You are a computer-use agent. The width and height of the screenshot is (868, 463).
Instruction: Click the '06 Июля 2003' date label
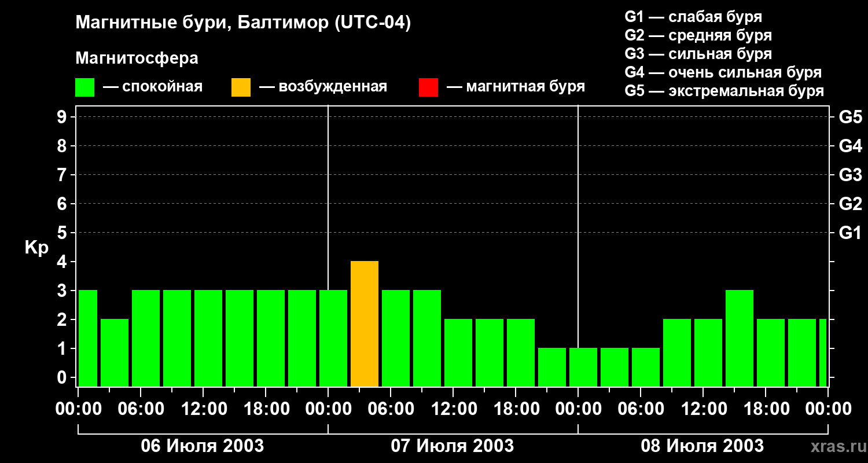pos(203,446)
